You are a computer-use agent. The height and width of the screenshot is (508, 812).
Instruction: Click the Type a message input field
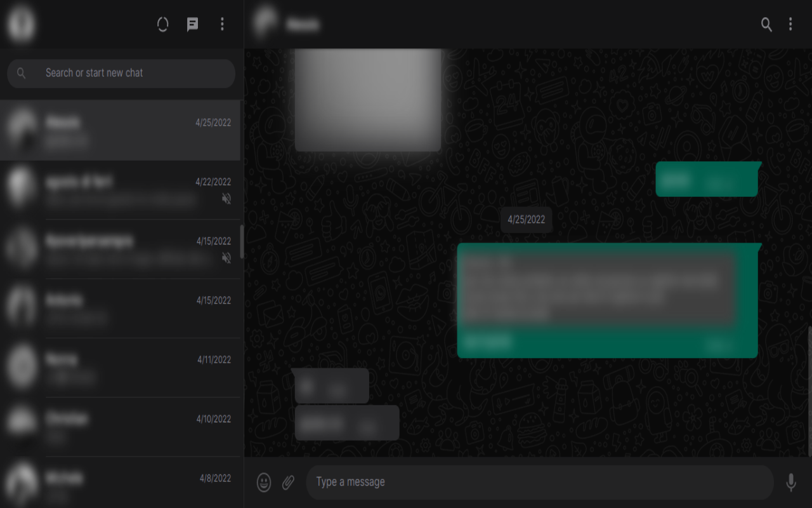(539, 482)
